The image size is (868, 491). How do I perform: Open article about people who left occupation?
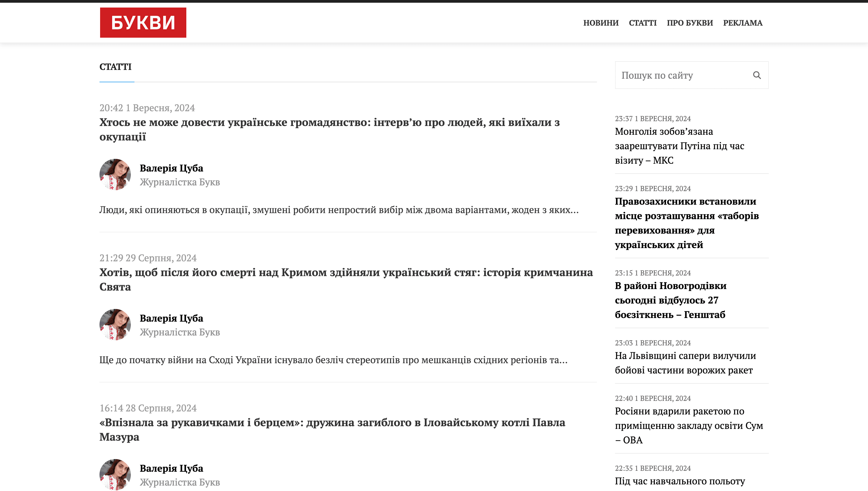[x=330, y=130]
